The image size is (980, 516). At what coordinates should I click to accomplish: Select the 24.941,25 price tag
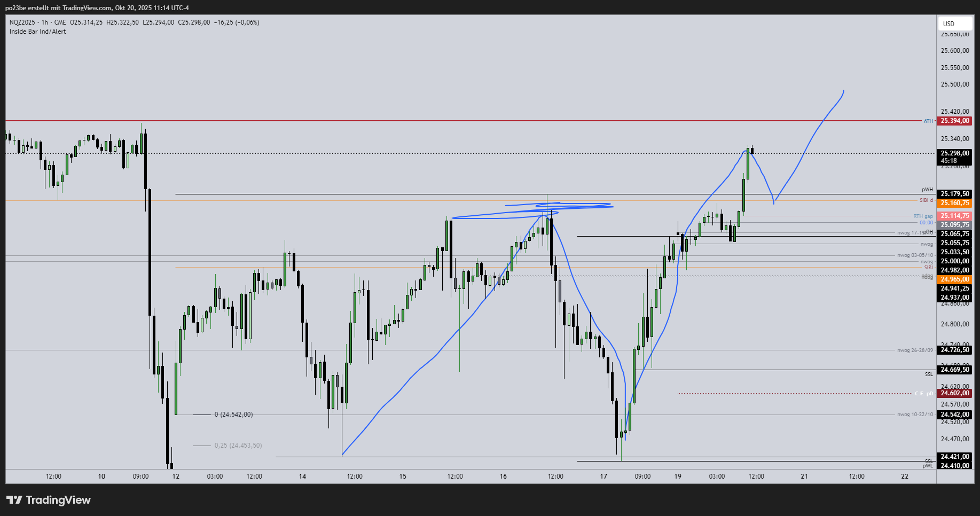955,288
